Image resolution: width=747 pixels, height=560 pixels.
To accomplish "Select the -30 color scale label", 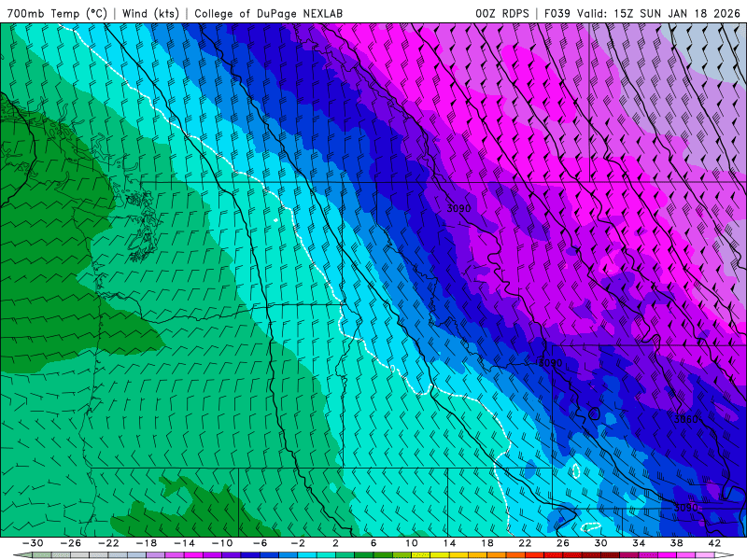I will pos(33,543).
